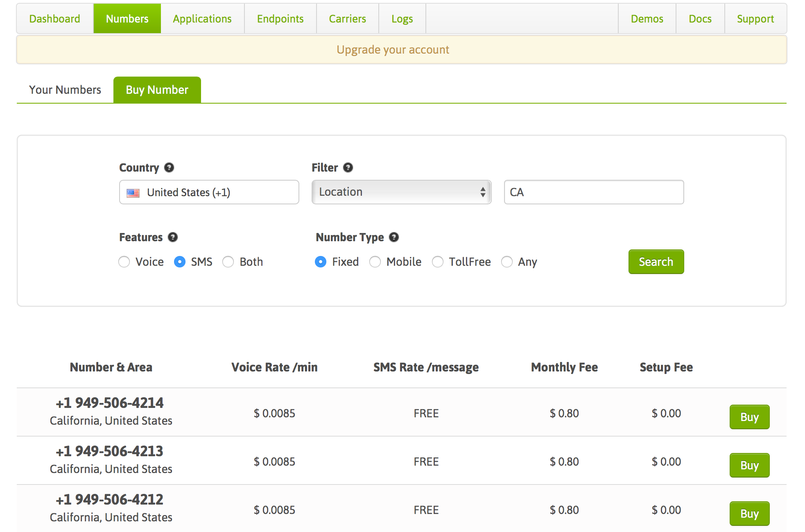
Task: Select the Any number type option
Action: pos(507,262)
